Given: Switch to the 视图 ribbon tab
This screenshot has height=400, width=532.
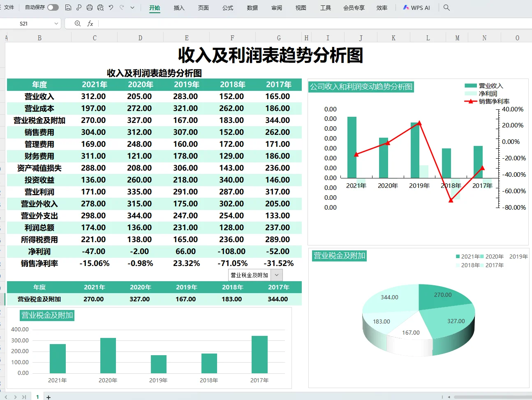Looking at the screenshot, I should click(301, 8).
